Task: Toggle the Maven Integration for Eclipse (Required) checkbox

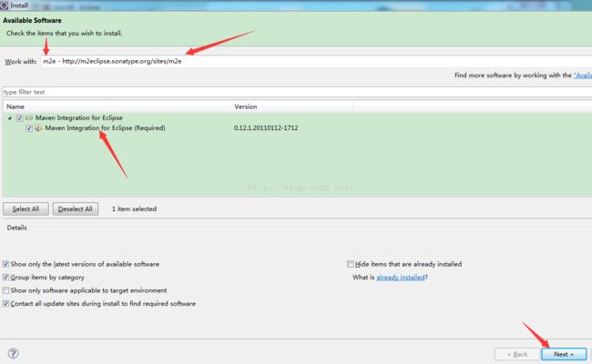Action: pyautogui.click(x=29, y=128)
